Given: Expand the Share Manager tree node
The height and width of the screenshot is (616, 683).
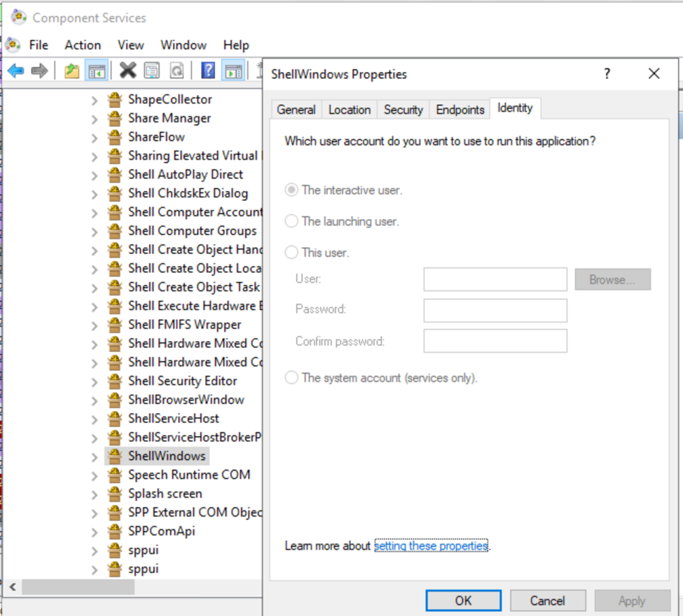Looking at the screenshot, I should (94, 119).
